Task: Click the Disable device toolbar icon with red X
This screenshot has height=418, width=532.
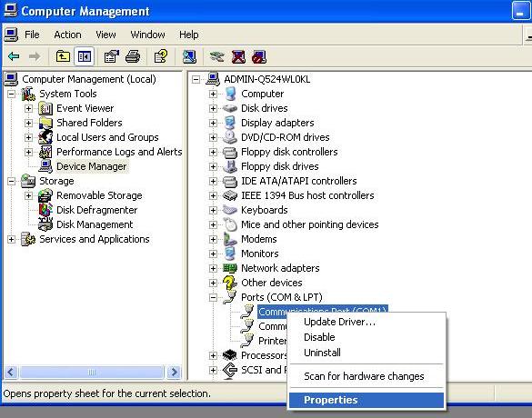Action: click(238, 56)
